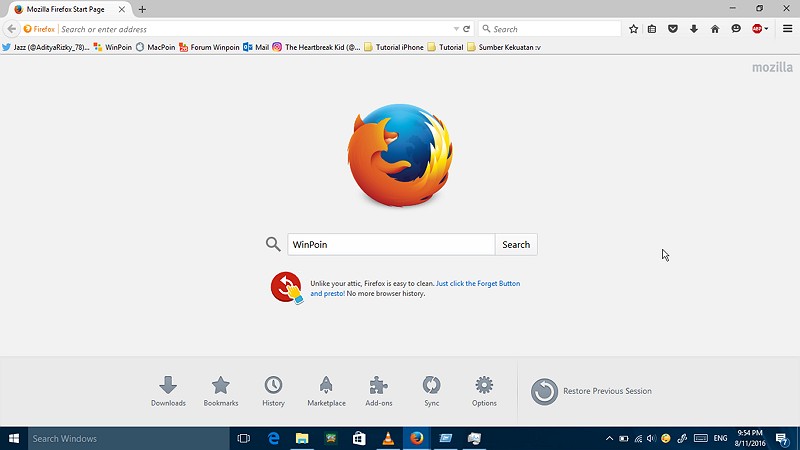Image resolution: width=800 pixels, height=450 pixels.
Task: Open Action Center notifications icon
Action: point(782,438)
